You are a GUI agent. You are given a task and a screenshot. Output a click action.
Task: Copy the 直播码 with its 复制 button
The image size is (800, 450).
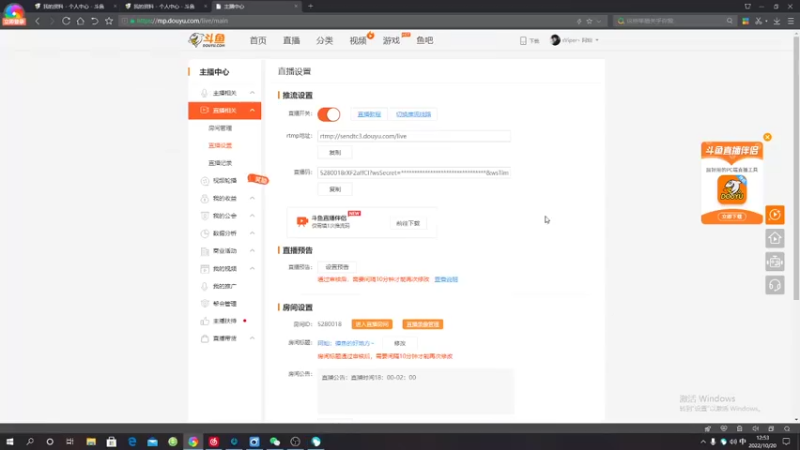335,189
